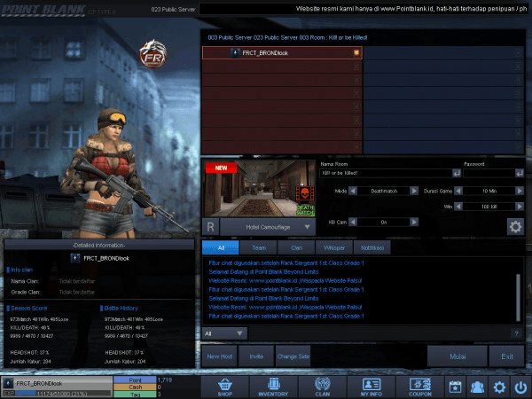The image size is (532, 399).
Task: Click Deathmatch skull mode icon on map
Action: tap(305, 193)
